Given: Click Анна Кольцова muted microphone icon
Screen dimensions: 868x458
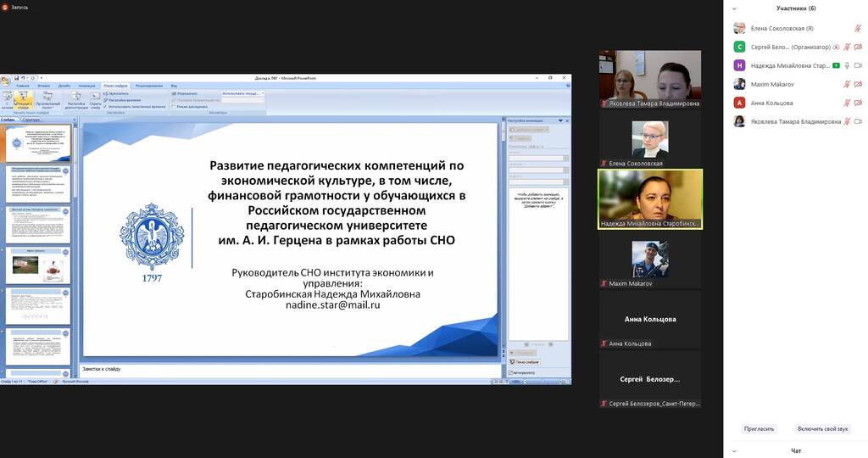Looking at the screenshot, I should pos(847,103).
